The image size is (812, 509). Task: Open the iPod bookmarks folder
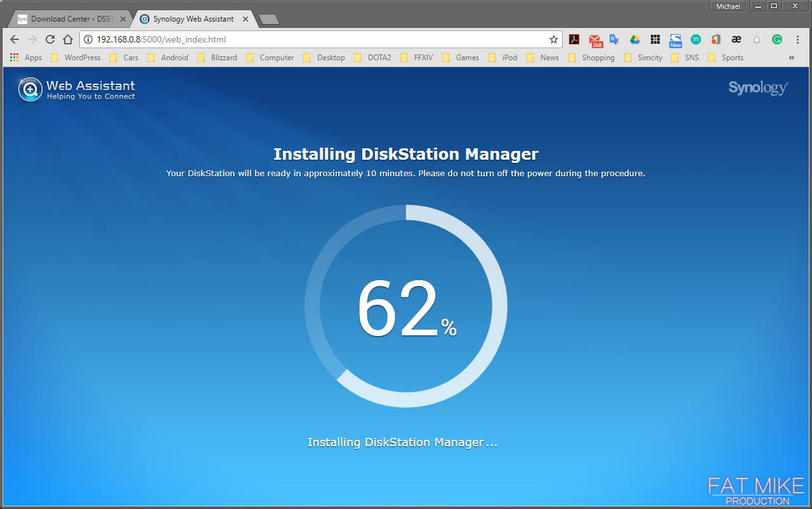coord(502,58)
